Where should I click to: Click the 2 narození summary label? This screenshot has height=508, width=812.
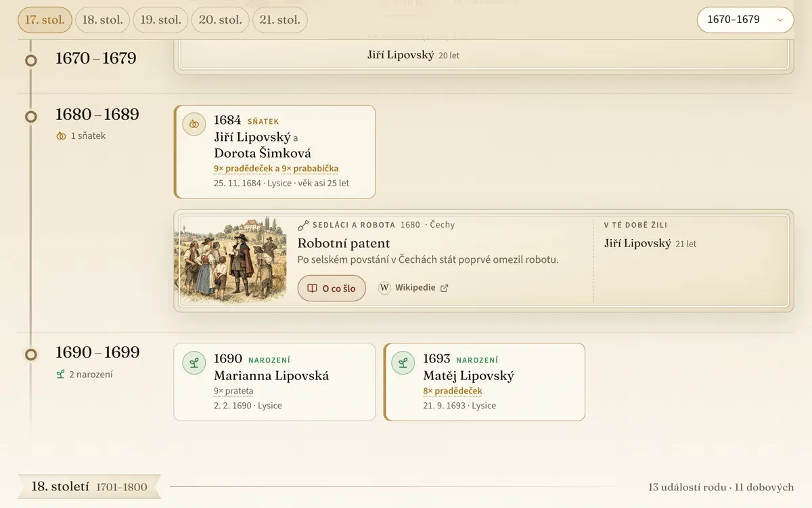pos(91,374)
